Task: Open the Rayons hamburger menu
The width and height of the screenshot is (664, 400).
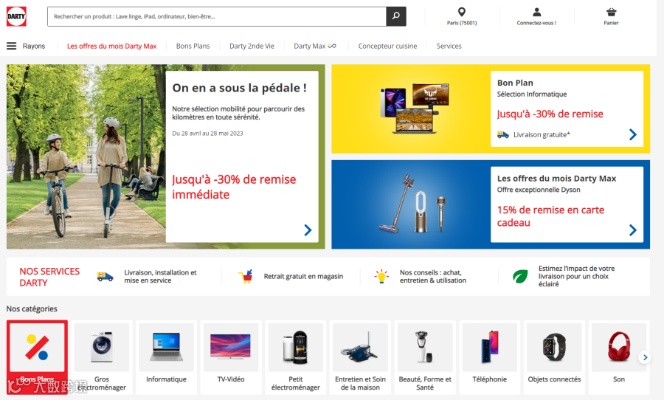Action: (11, 46)
